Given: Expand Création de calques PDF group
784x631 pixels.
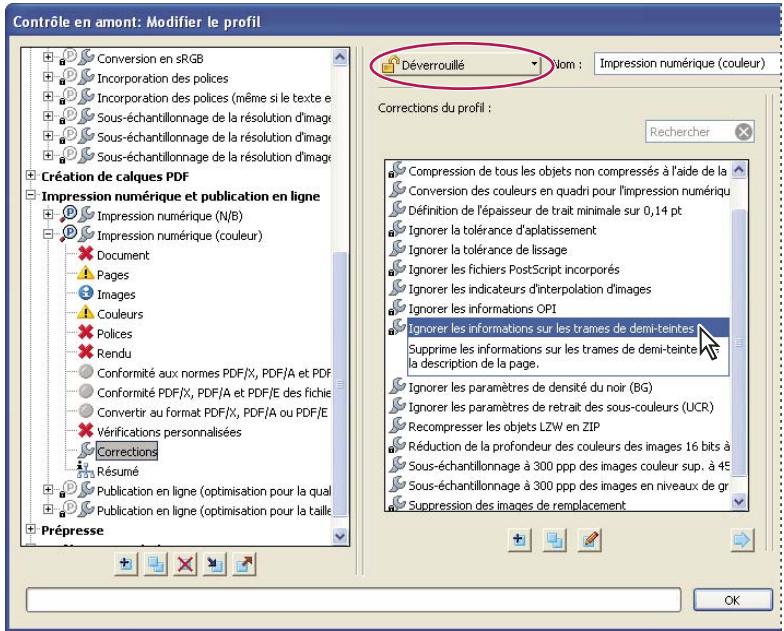Looking at the screenshot, I should coord(30,175).
